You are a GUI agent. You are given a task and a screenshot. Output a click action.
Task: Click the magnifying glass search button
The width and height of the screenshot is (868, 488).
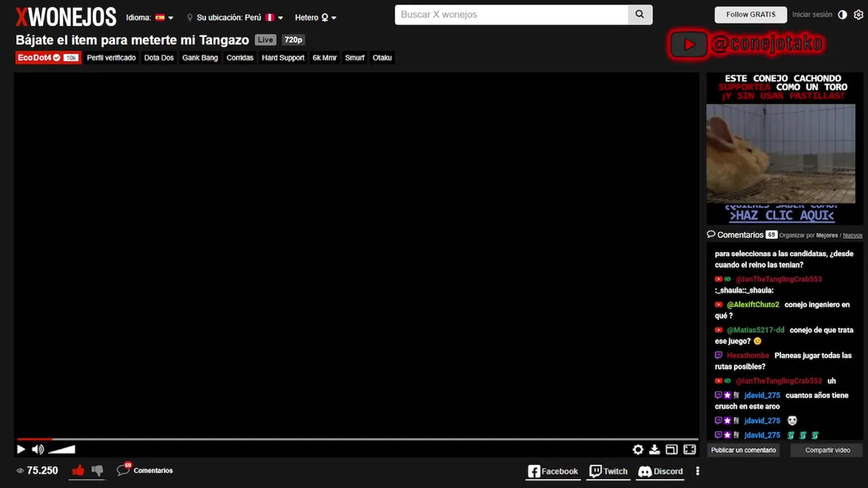point(639,14)
